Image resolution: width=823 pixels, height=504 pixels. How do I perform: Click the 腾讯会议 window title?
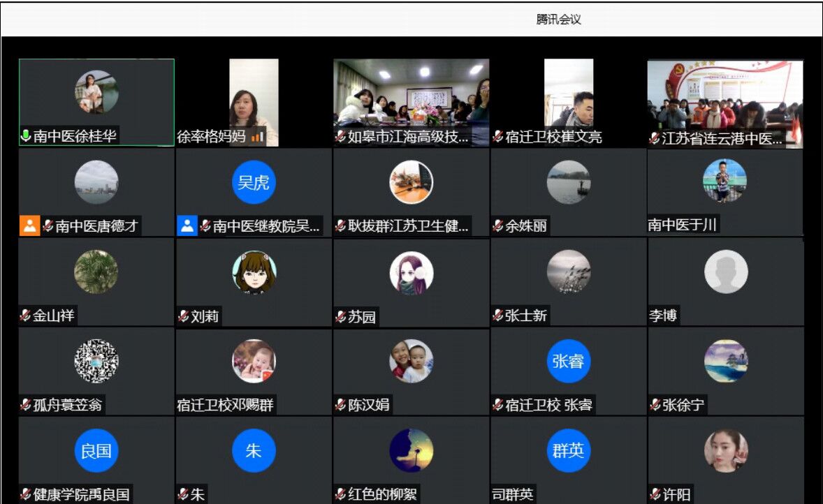558,20
